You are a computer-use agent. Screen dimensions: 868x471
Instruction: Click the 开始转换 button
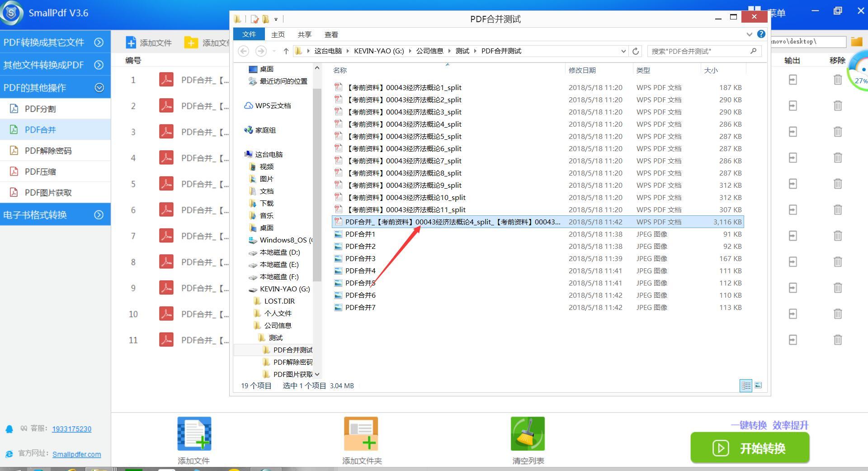[x=750, y=448]
